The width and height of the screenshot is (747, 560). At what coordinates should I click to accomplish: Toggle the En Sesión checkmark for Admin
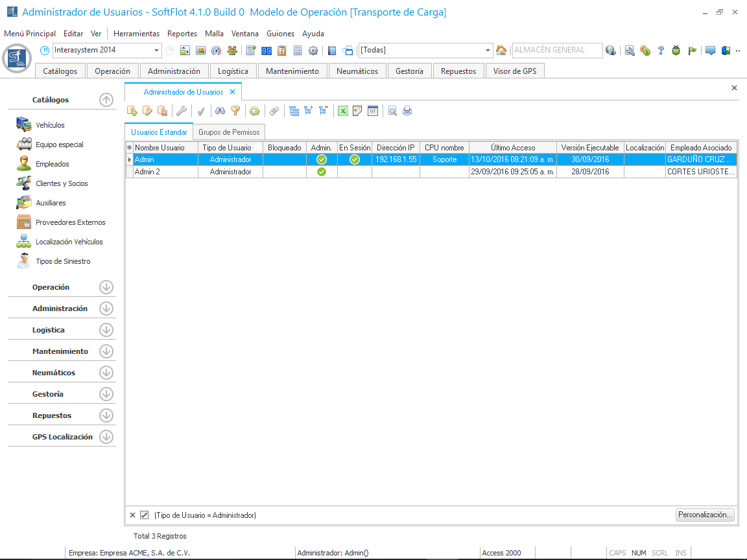(355, 159)
